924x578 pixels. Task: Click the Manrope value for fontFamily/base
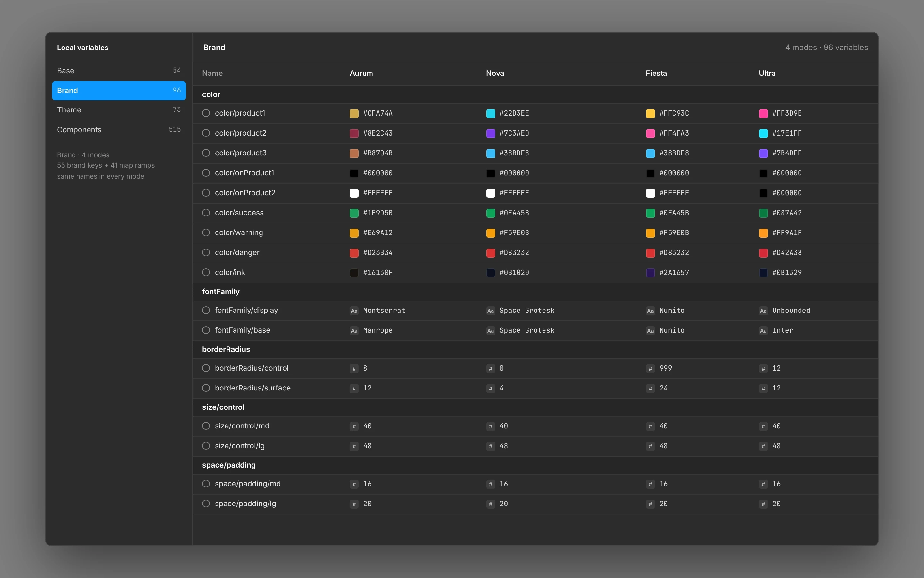point(378,330)
